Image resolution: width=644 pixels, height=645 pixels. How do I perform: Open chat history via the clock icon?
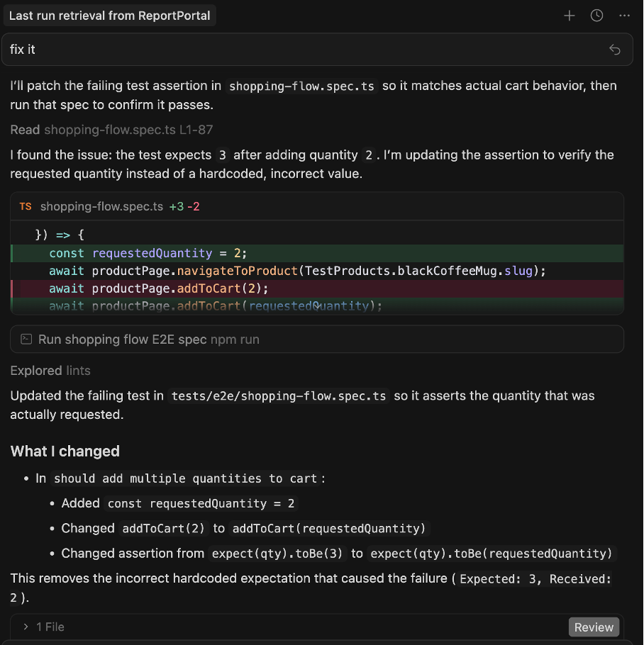(x=596, y=16)
